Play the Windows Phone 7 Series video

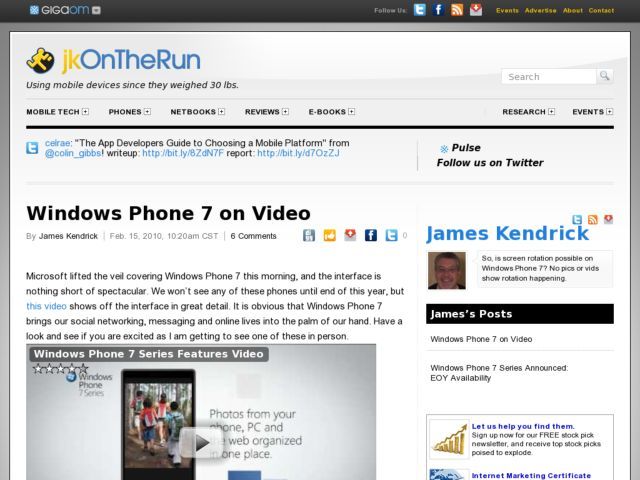tap(202, 442)
